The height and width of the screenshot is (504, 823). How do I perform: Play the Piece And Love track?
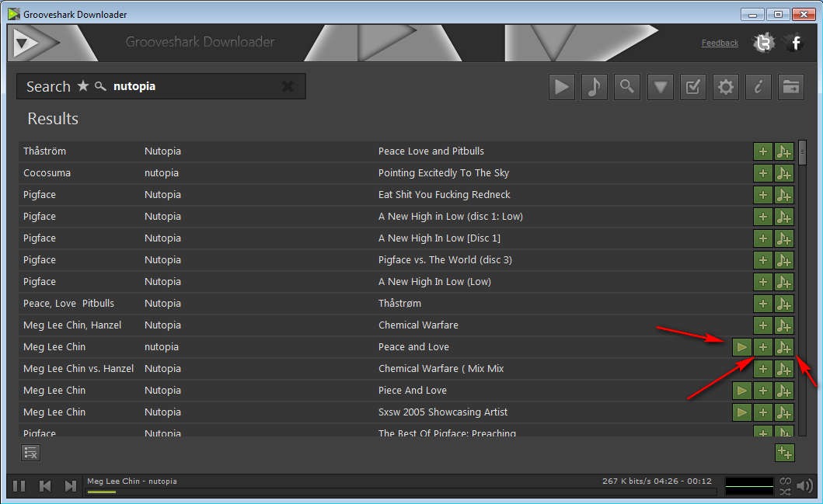coord(741,391)
